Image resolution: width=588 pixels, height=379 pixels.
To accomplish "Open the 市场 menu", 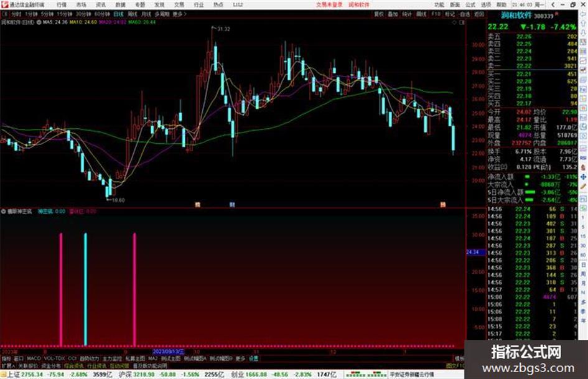I will click(x=81, y=4).
